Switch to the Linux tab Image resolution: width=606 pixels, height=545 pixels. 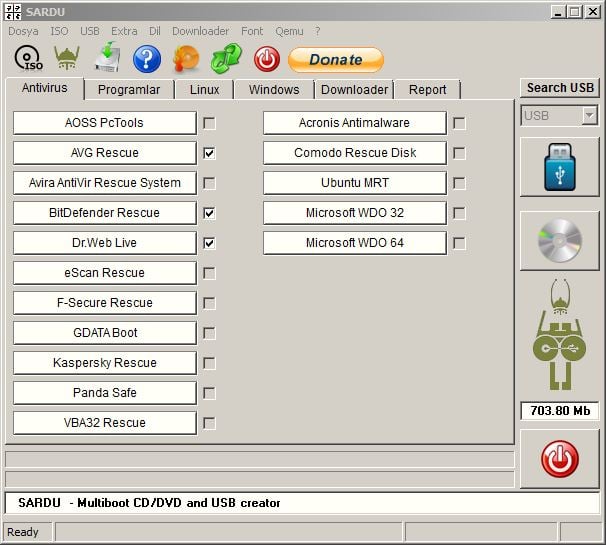204,90
